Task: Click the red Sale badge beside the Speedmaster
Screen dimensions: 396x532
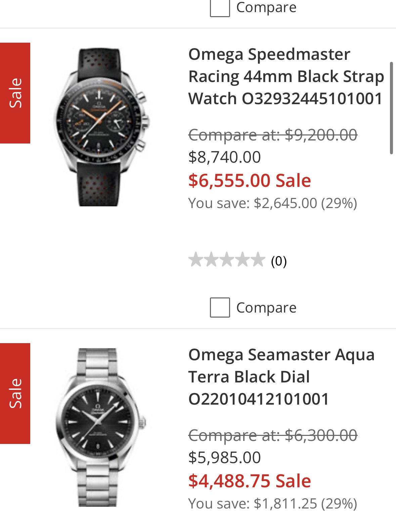Action: tap(15, 93)
